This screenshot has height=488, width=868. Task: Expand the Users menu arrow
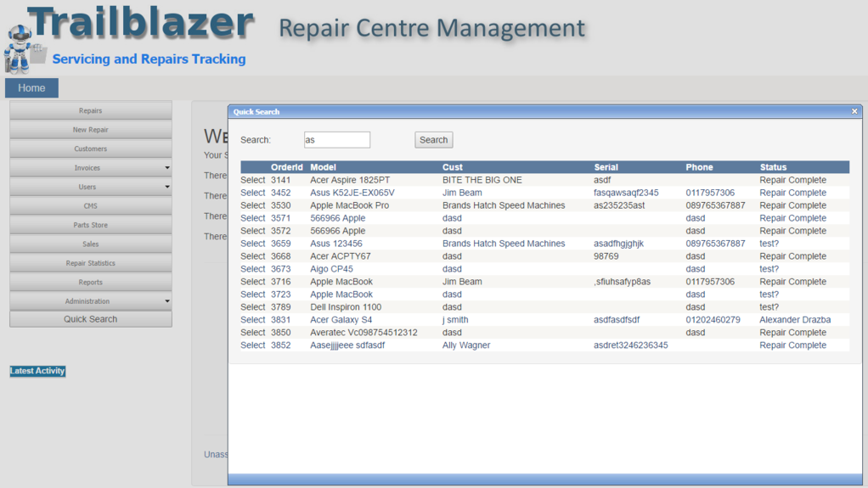(x=167, y=187)
